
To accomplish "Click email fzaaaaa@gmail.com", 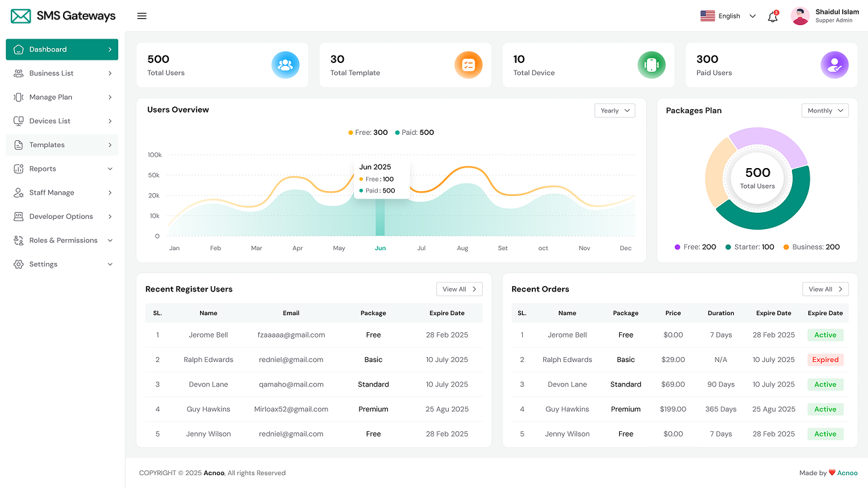I will click(292, 335).
